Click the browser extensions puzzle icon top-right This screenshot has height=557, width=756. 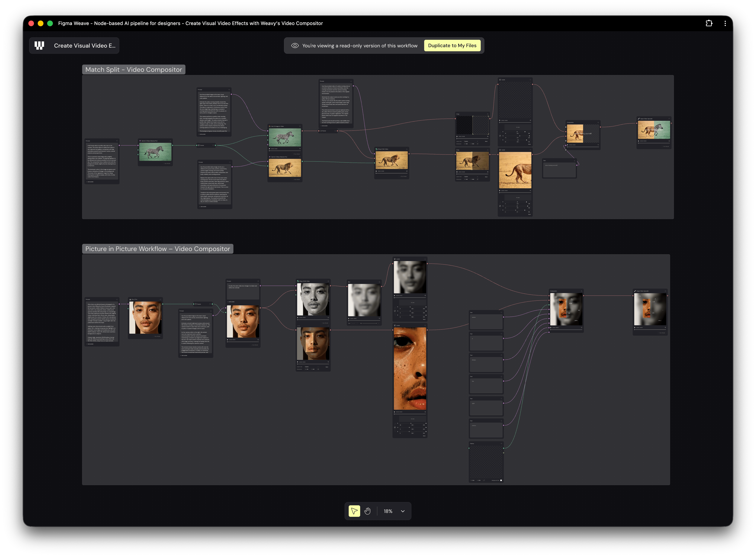coord(709,23)
